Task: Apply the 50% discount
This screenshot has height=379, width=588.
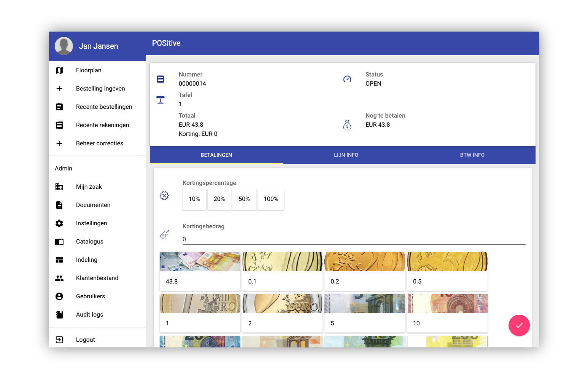Action: (x=244, y=199)
